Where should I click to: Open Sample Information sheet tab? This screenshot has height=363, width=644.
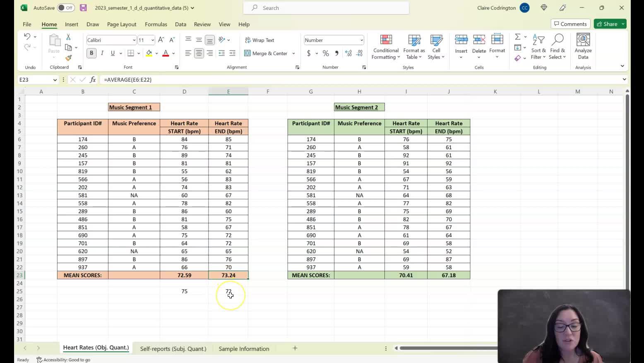pos(244,348)
